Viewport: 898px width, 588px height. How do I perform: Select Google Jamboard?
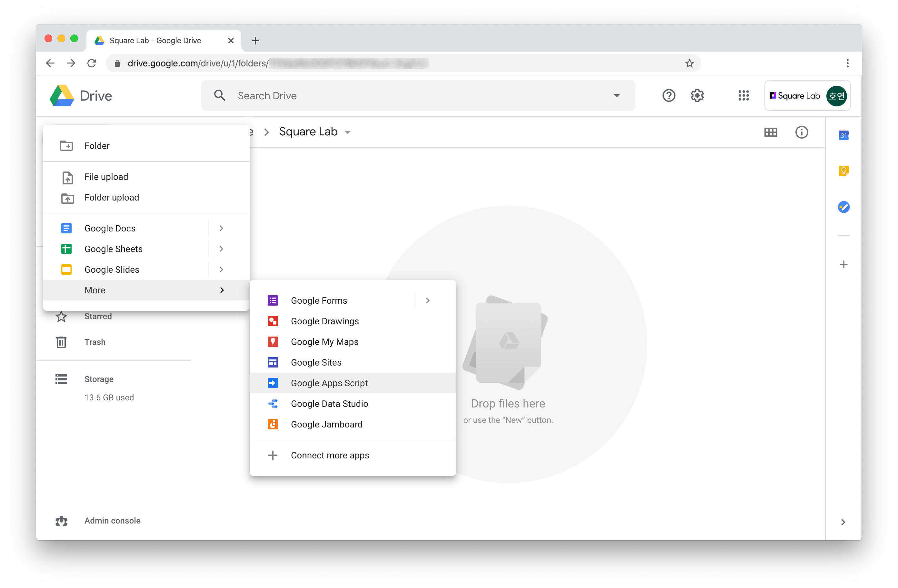click(x=326, y=424)
